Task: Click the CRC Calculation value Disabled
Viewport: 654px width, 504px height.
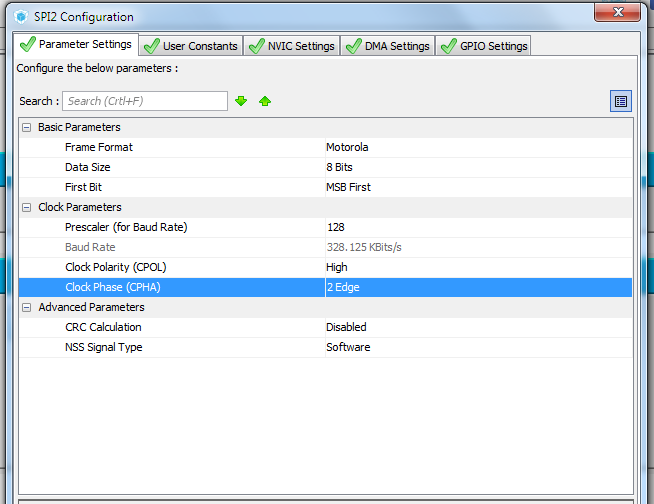Action: coord(346,328)
